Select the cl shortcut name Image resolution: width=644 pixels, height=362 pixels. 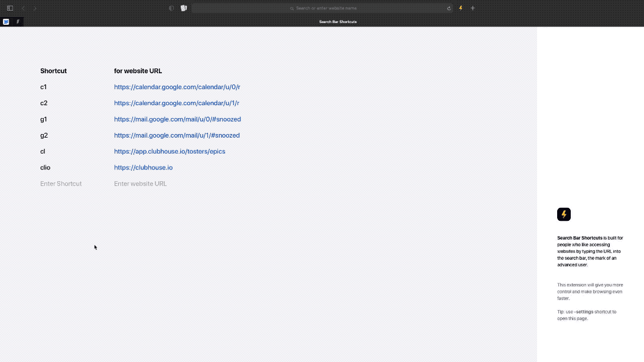tap(43, 151)
